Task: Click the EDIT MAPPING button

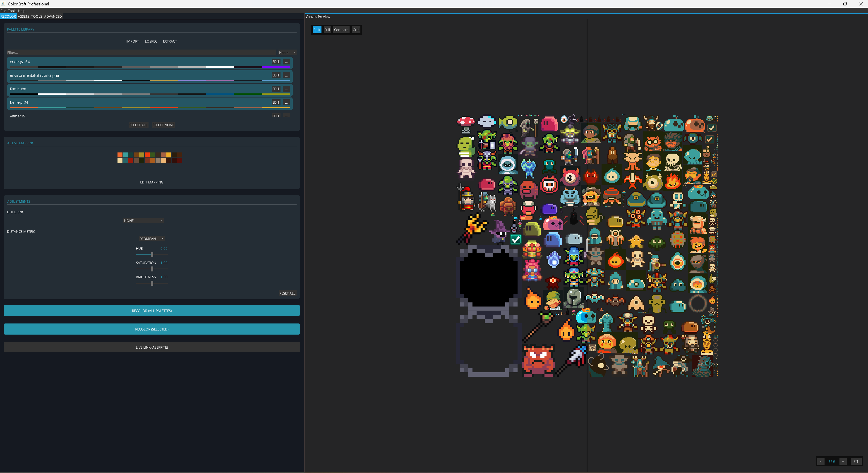Action: point(152,182)
